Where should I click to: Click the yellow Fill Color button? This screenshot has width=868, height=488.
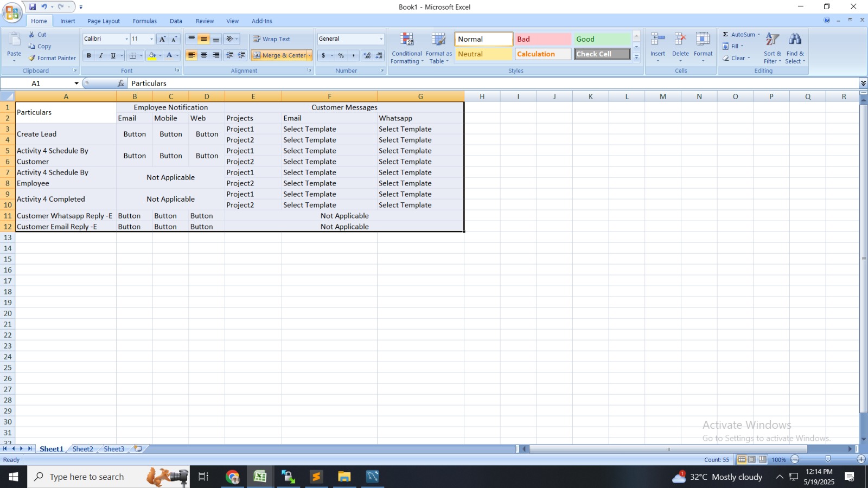pyautogui.click(x=152, y=55)
